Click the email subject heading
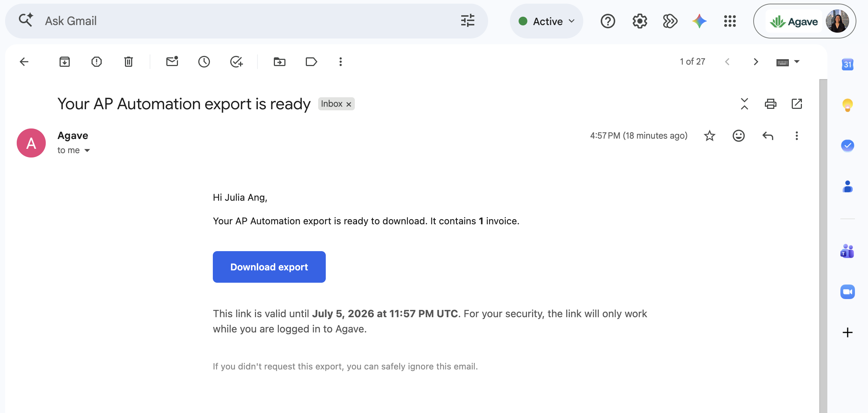 pos(184,104)
